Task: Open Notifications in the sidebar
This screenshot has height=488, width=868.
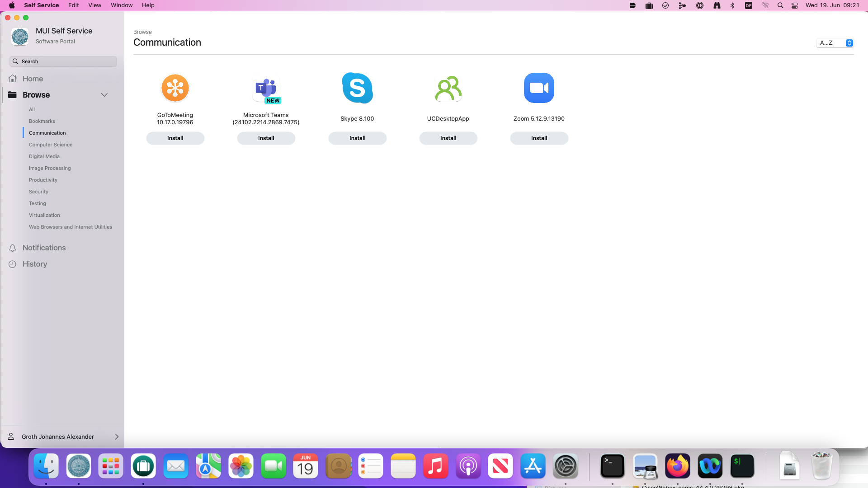Action: tap(44, 248)
